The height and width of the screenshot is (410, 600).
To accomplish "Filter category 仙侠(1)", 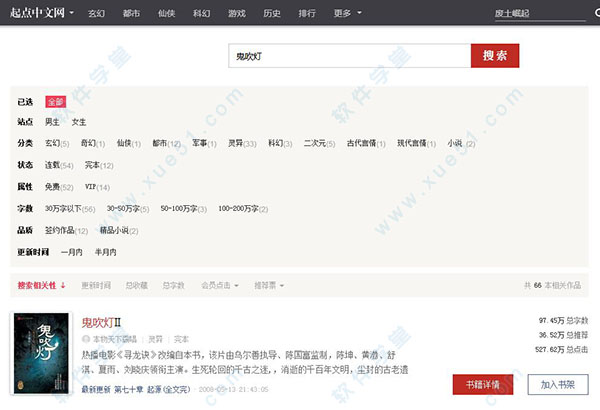I will (x=129, y=144).
